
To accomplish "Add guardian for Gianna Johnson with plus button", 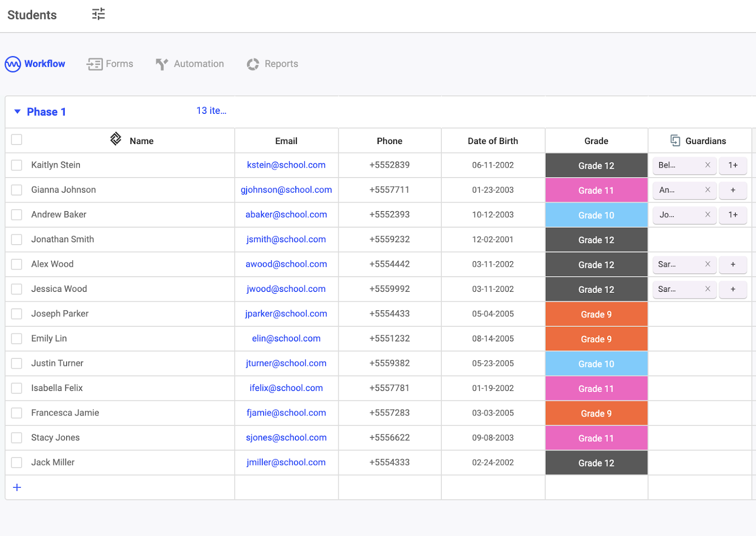I will pos(733,190).
